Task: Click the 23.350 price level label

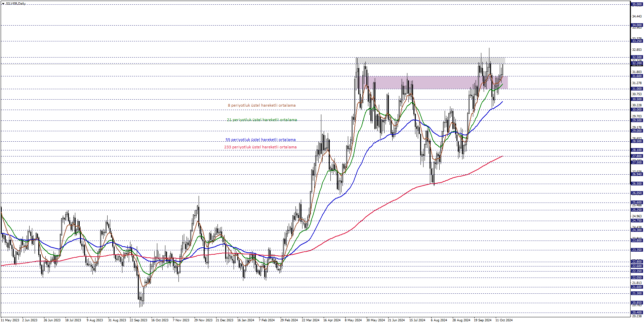Action: [x=637, y=250]
